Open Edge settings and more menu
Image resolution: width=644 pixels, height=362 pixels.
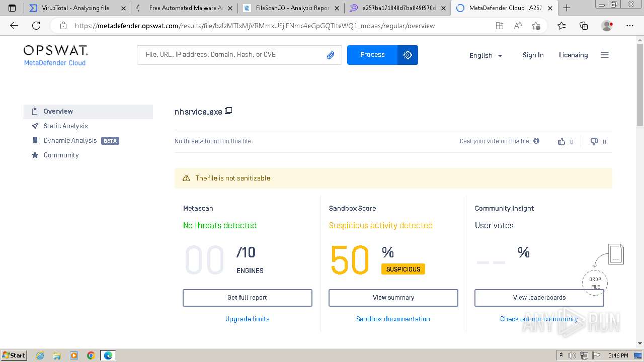point(629,26)
